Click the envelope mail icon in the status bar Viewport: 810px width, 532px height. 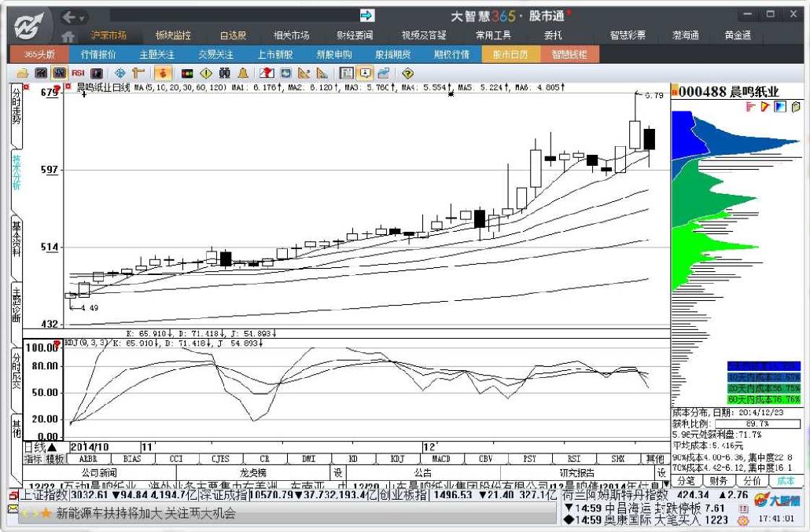[13, 510]
